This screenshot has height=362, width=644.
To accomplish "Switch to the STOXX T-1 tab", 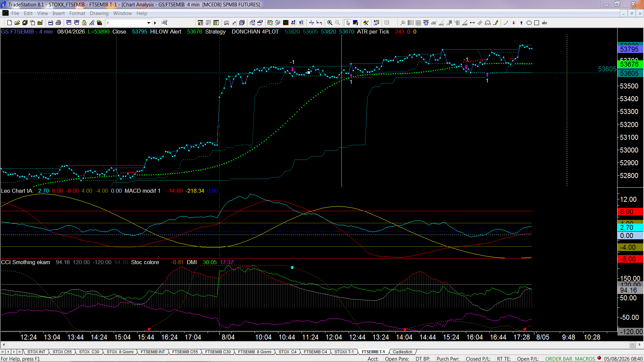I will coord(344,352).
